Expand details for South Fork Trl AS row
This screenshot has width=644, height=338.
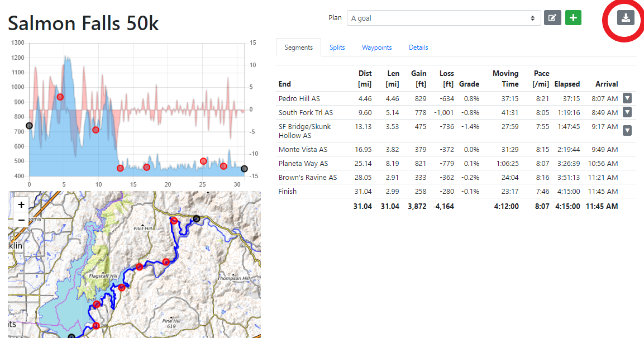(627, 112)
